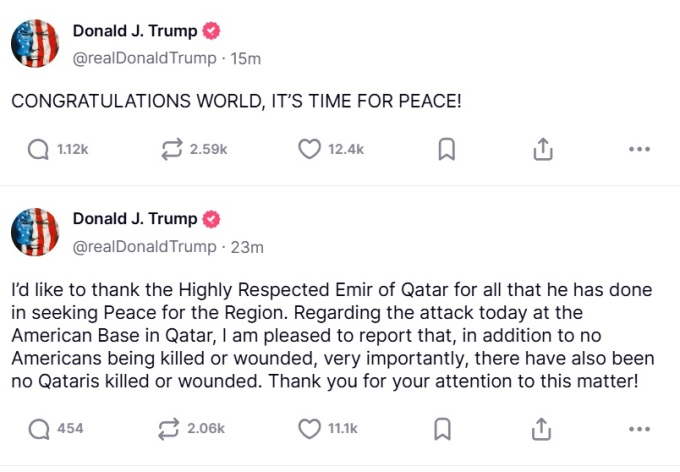The height and width of the screenshot is (472, 680).
Task: Bookmark the Emir of Qatar post
Action: (443, 429)
